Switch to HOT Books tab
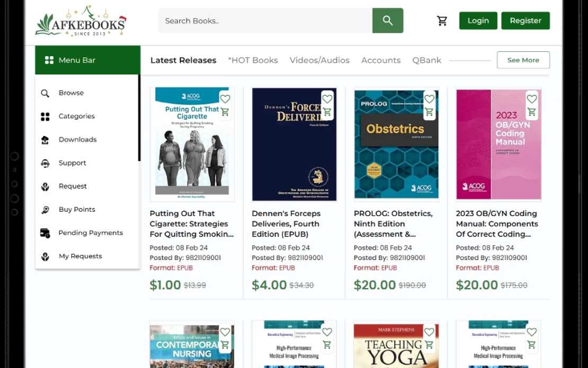The image size is (588, 368). 253,60
